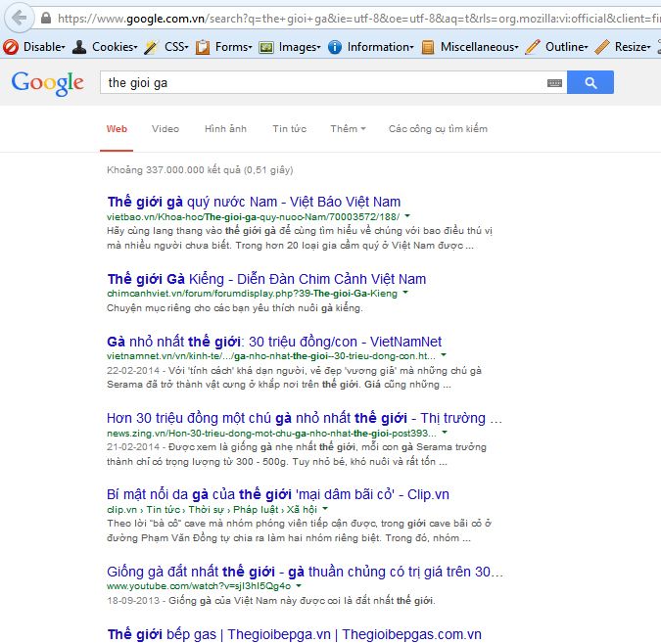Viewport: 661px width, 644px height.
Task: Open result 'Thế giới bếp gas | Thegioibepga.vn'
Action: click(294, 634)
